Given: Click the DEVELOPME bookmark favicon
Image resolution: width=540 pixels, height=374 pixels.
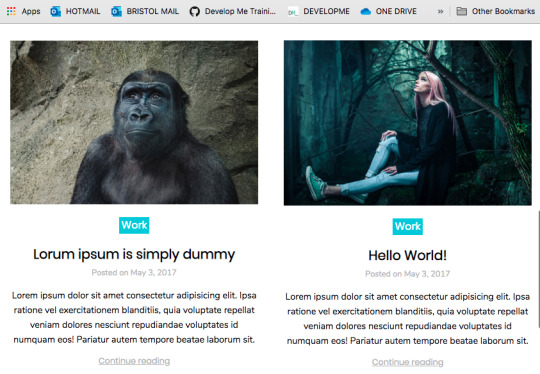Looking at the screenshot, I should [x=293, y=12].
